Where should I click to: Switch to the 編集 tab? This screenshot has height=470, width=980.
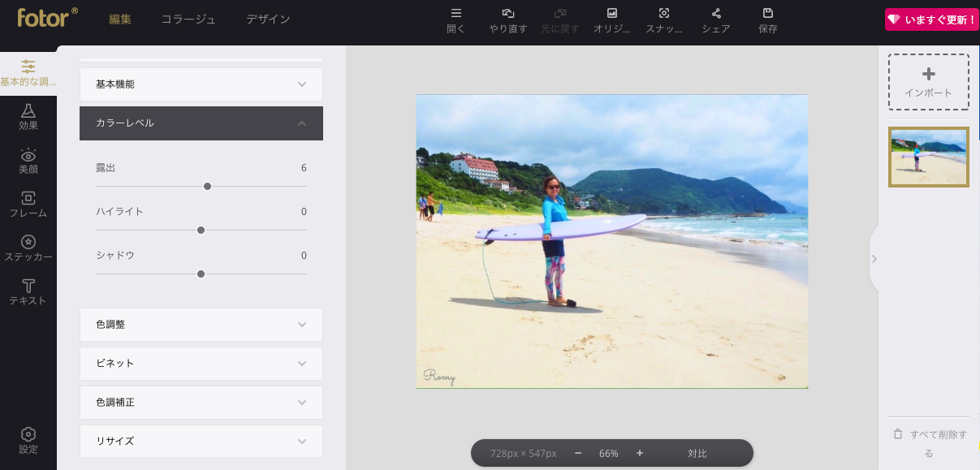120,19
